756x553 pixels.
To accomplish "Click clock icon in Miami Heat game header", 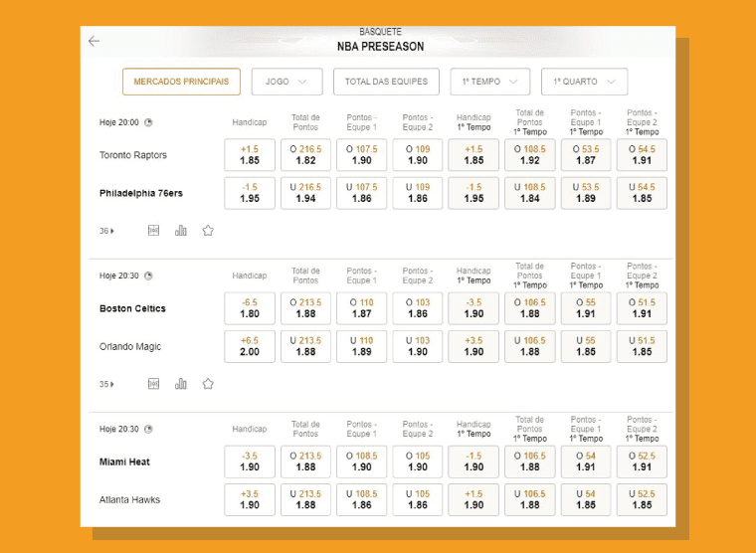I will click(148, 429).
